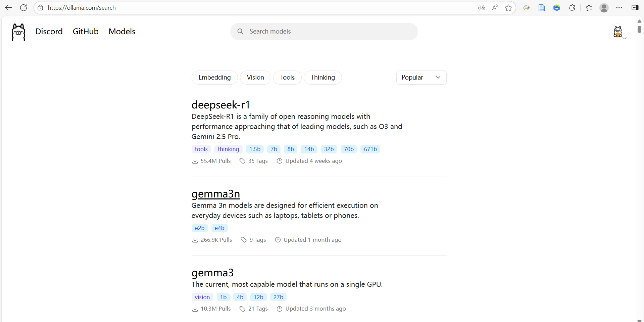Select gemma3n e2b tag
This screenshot has height=322, width=644.
click(x=200, y=228)
